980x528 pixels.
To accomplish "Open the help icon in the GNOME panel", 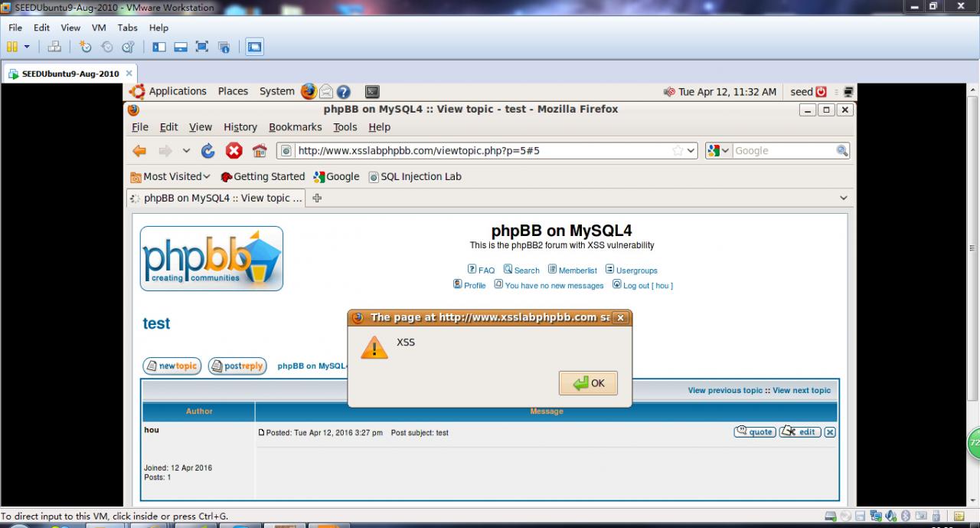I will point(344,91).
